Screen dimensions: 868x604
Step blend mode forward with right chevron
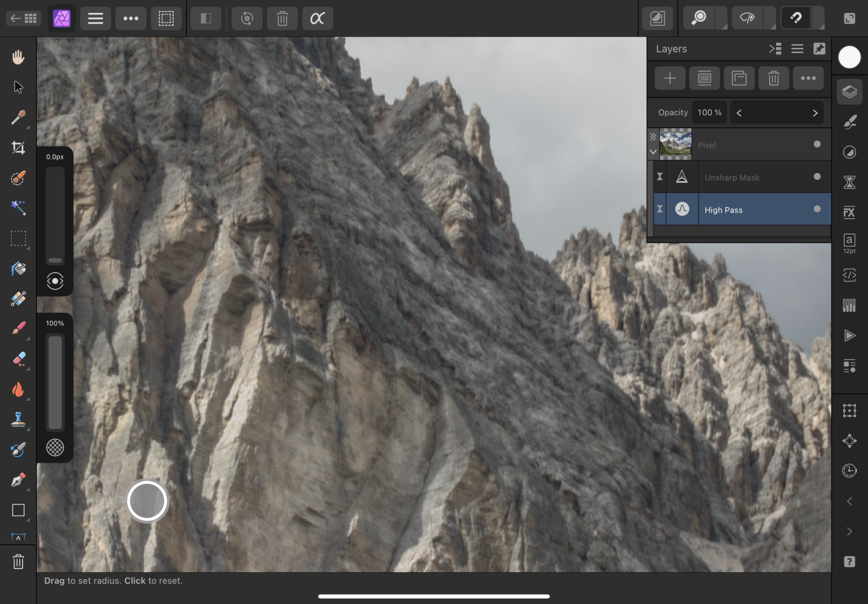click(x=815, y=113)
